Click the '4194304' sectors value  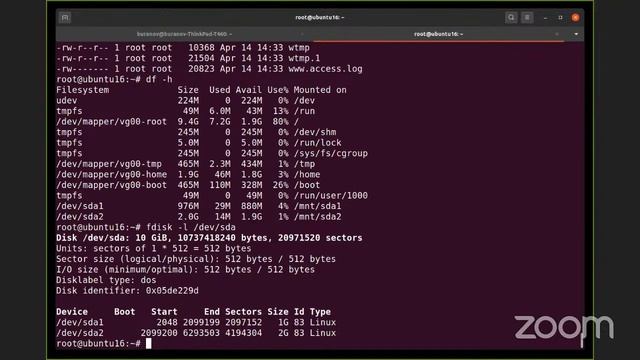[243, 333]
